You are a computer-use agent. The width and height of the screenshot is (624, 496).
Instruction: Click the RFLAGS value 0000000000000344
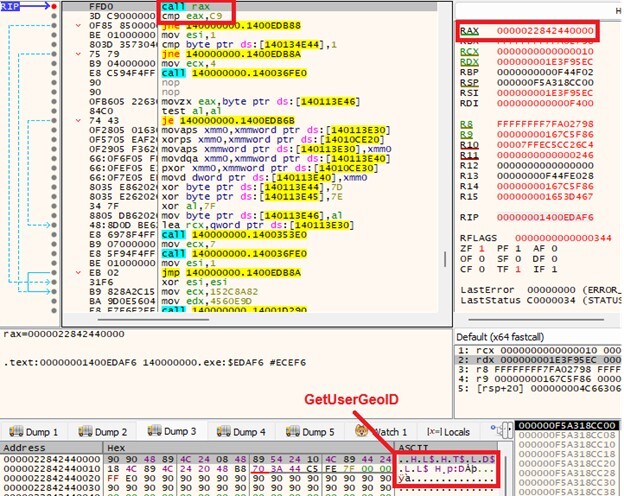563,238
